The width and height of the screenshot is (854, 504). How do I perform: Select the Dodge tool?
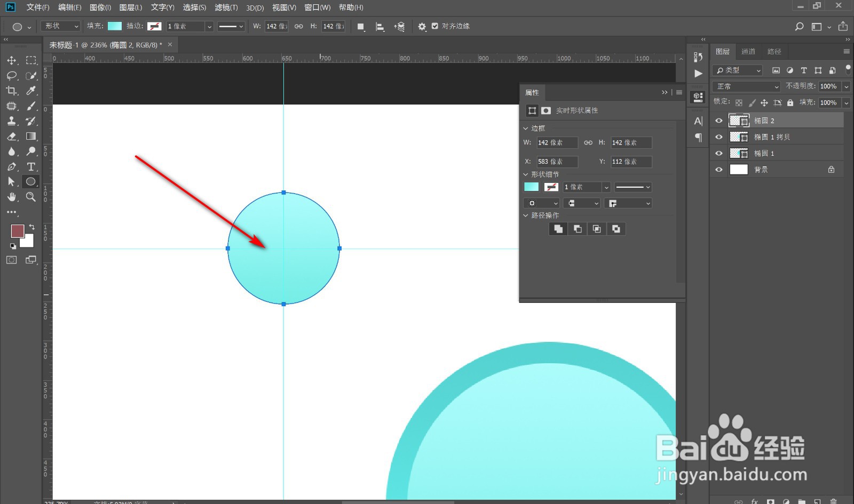[31, 151]
